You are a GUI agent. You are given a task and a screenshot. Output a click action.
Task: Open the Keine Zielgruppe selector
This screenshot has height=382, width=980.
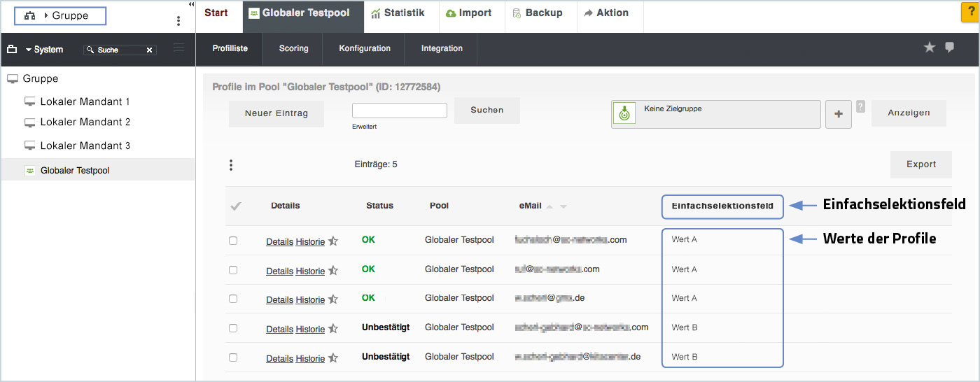(x=715, y=114)
